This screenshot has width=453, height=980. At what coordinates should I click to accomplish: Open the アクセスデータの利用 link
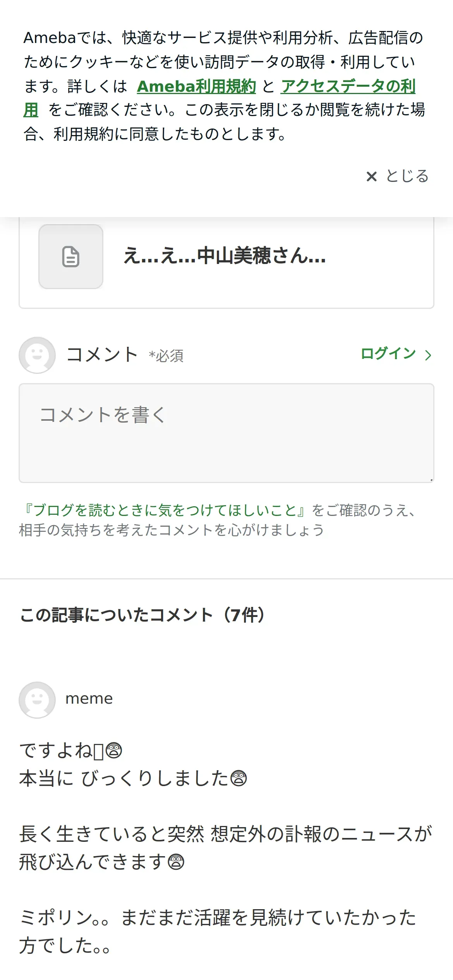pyautogui.click(x=348, y=86)
